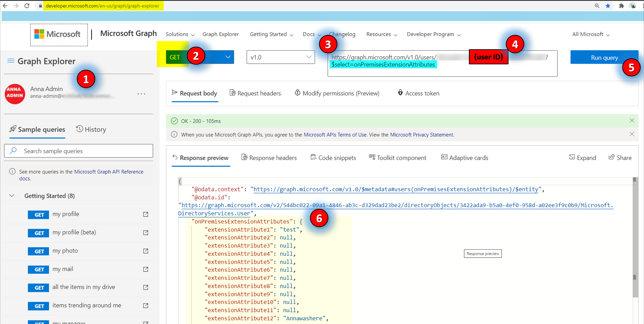
Task: Switch to the Request headers tab
Action: point(255,93)
